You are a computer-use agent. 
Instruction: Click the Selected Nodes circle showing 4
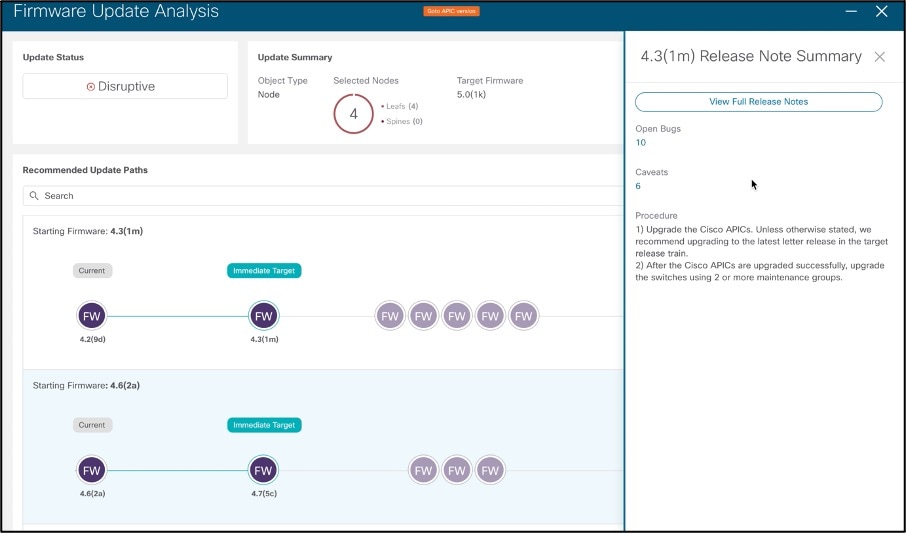tap(354, 114)
